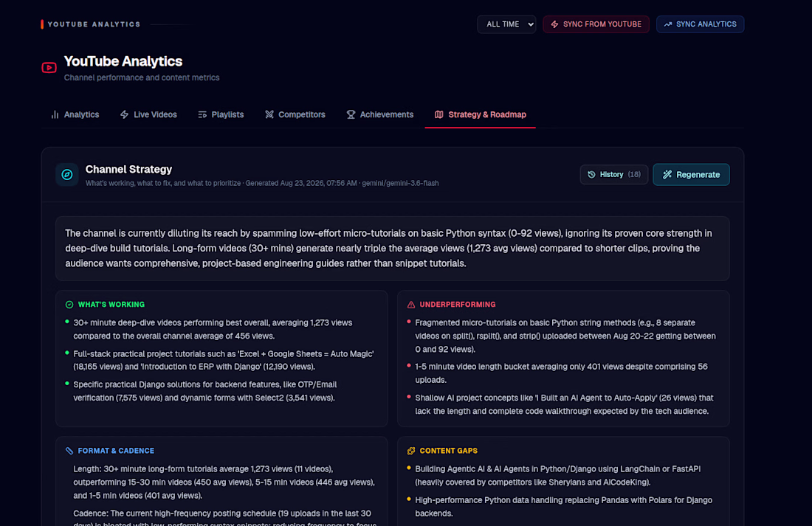Click the bar chart icon on the Analytics tab
Screen dimensions: 812x526
(55, 114)
